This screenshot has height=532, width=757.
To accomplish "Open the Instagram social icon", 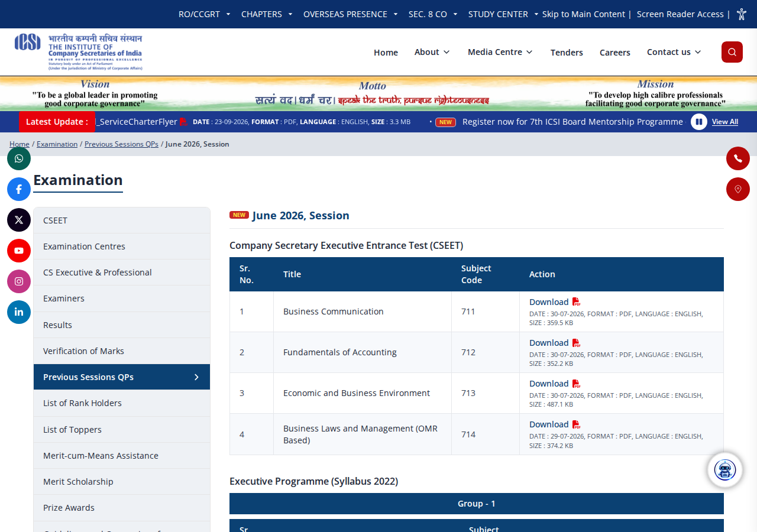I will coord(19,281).
